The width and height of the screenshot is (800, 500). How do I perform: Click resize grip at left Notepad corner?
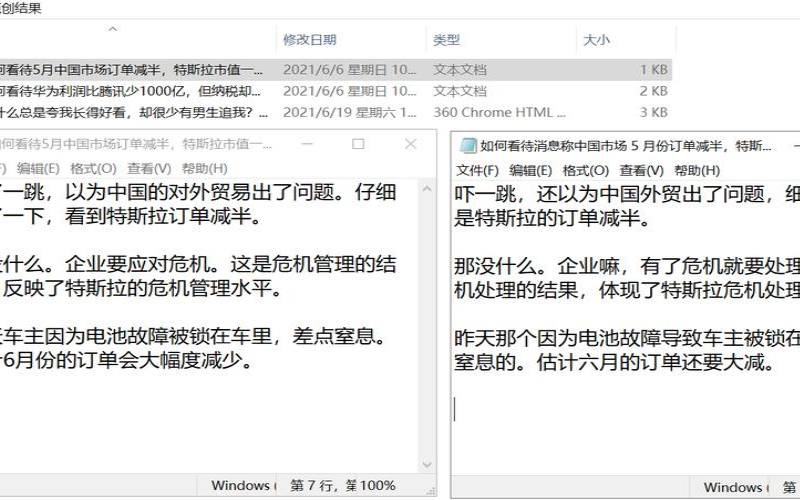click(432, 492)
